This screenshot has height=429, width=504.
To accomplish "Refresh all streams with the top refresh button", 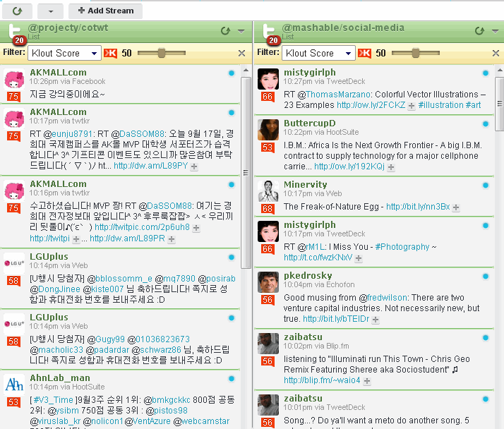I will [17, 11].
